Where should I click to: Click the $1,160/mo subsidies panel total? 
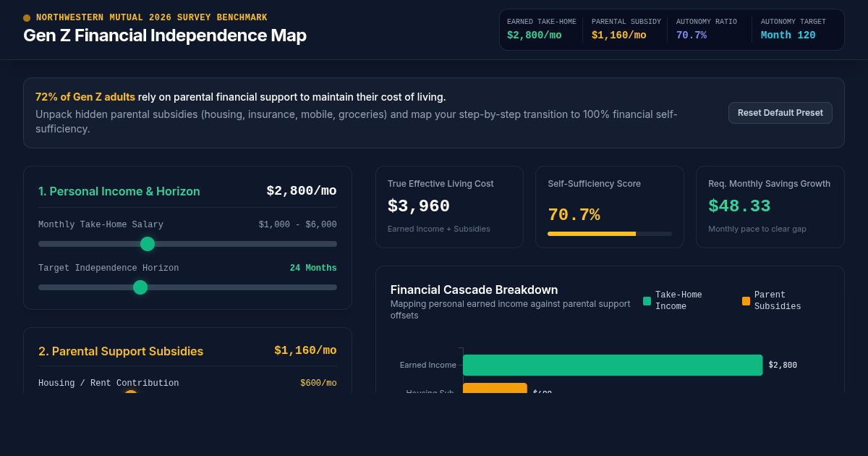click(305, 350)
